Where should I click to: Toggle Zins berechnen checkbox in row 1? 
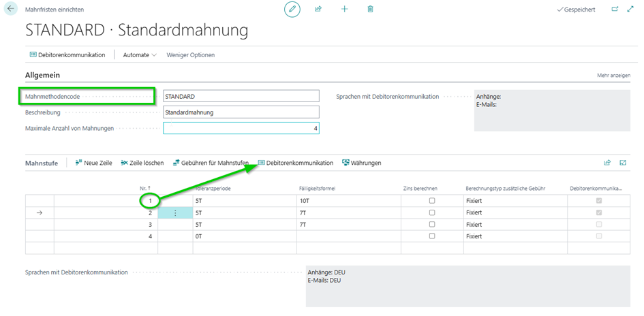pyautogui.click(x=431, y=201)
